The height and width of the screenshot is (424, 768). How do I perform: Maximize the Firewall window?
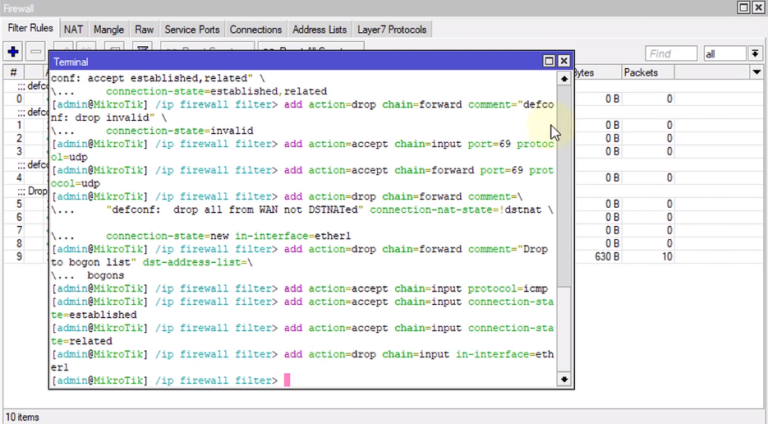point(744,7)
